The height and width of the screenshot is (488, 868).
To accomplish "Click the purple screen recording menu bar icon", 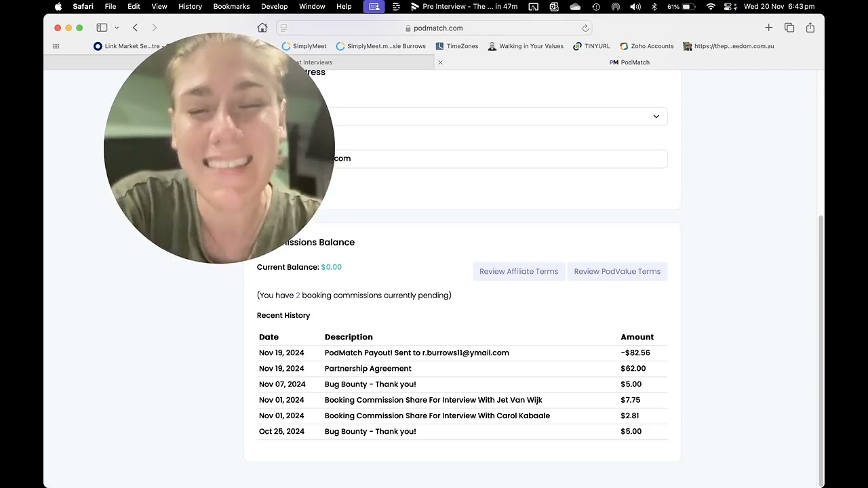I will pos(374,7).
